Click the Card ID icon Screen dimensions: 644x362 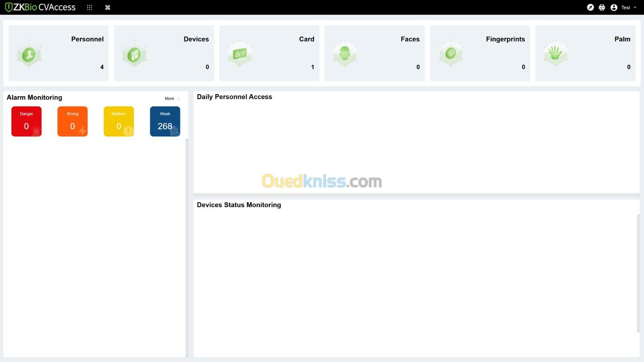[240, 53]
